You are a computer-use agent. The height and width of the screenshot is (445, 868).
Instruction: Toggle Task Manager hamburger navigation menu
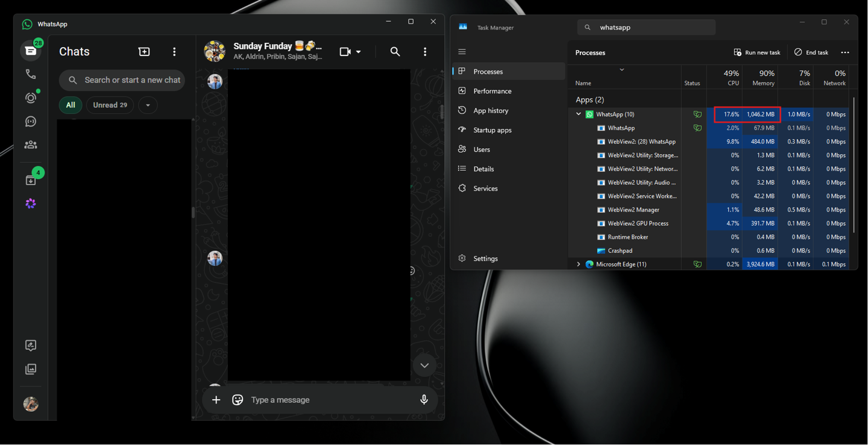[462, 52]
